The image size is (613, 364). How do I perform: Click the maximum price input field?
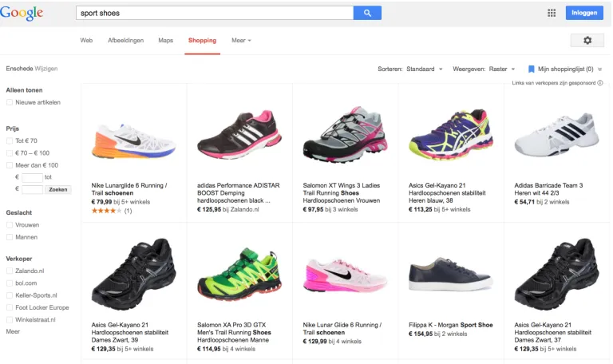(32, 190)
